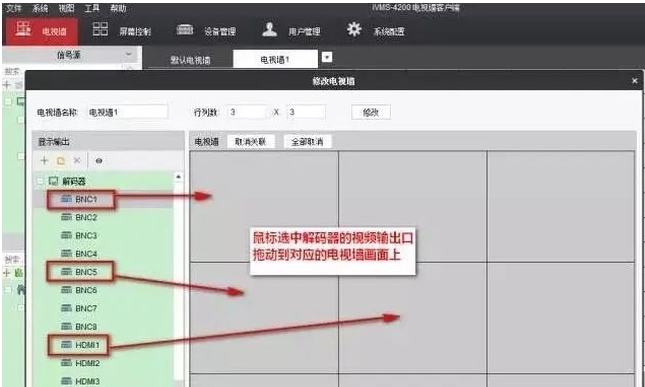
Task: Open 系统配置 via its gear icon
Action: pos(354,29)
